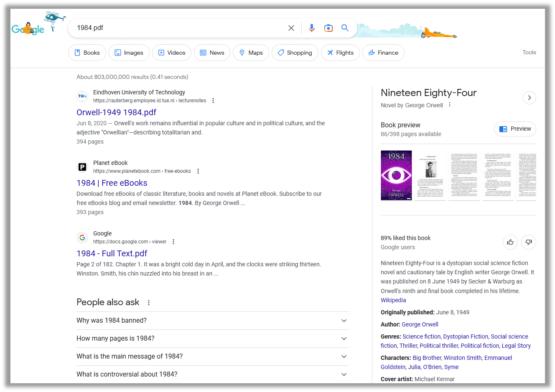The image size is (555, 392).
Task: Open 1984 | Free eBooks result
Action: click(x=112, y=183)
